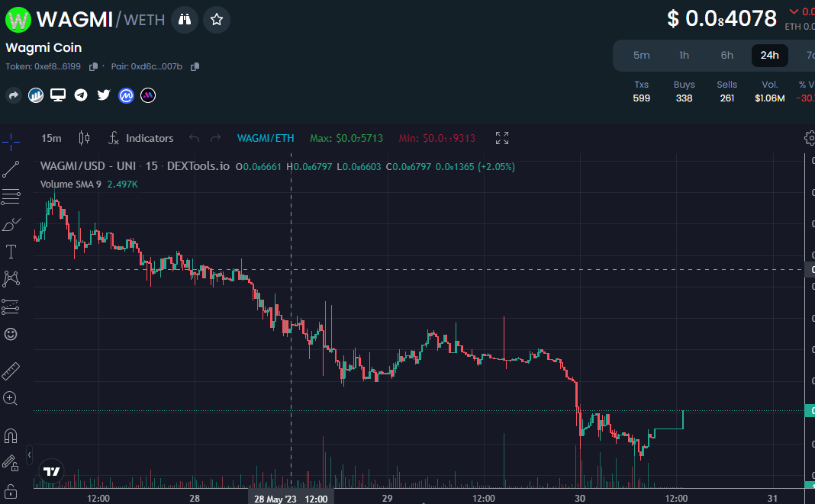
Task: Click the Volume SMA 9 indicator legend
Action: pos(89,184)
